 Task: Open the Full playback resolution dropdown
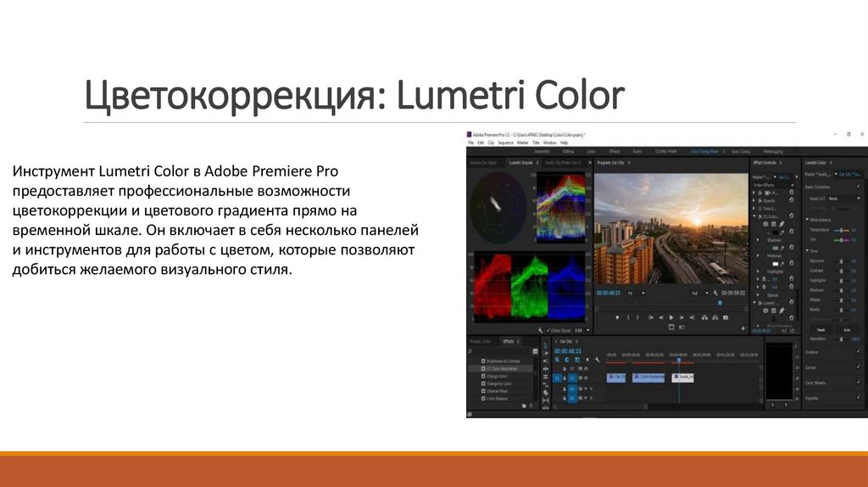(700, 293)
